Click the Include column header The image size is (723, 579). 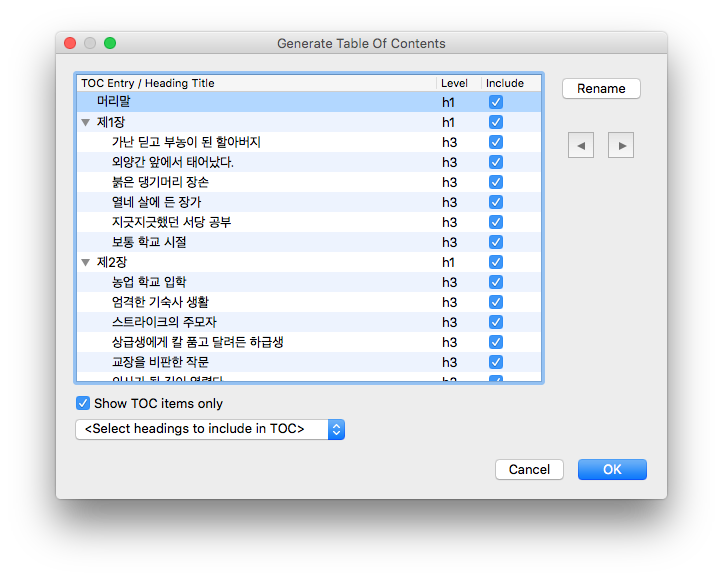[x=511, y=83]
